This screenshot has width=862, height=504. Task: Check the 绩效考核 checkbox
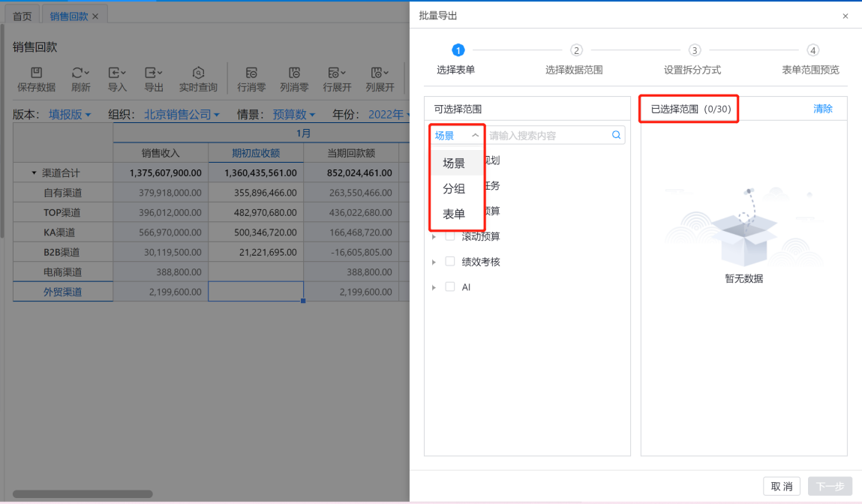point(450,262)
